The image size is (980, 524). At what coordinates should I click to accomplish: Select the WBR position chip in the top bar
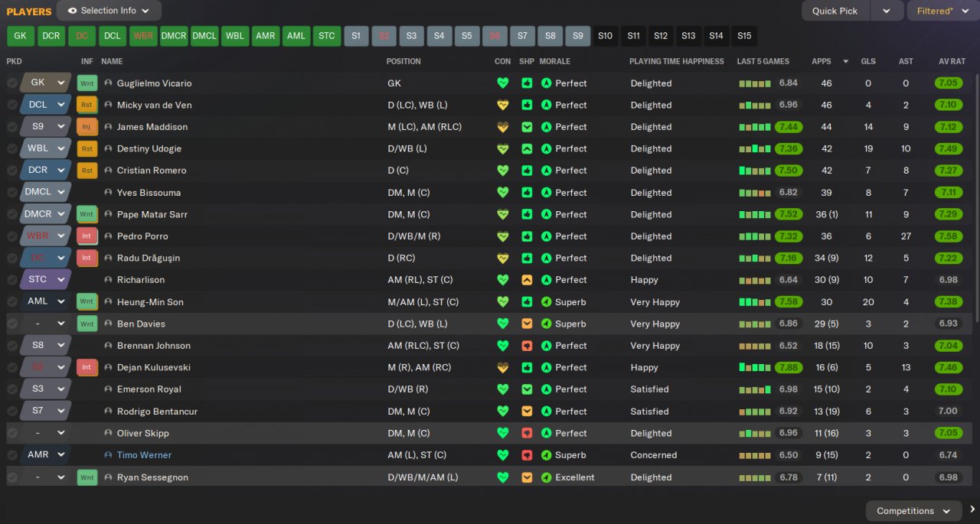142,36
